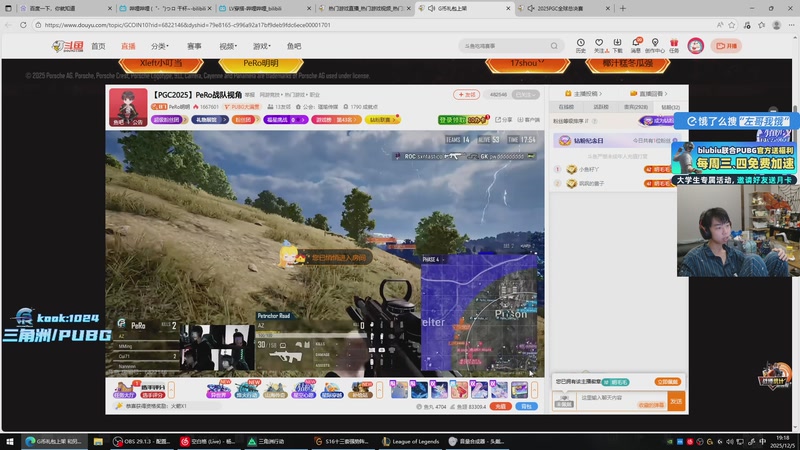Open the 历史 history icon in Douyu header

(581, 45)
